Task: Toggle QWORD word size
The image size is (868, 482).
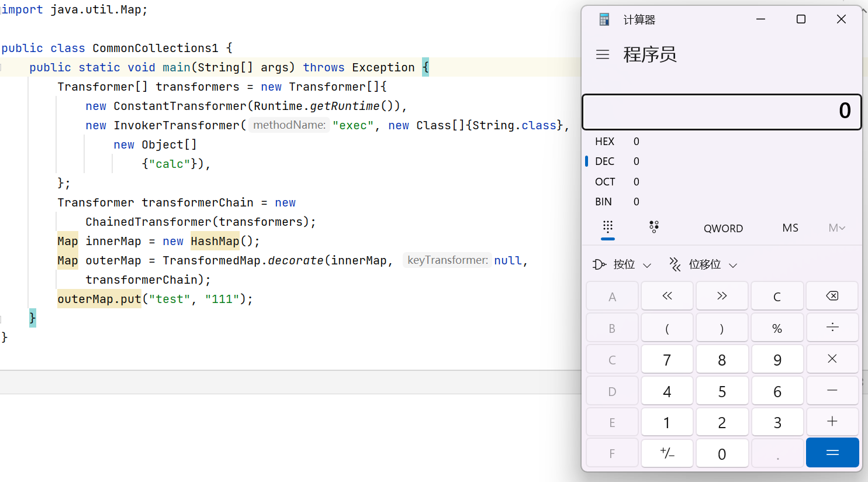Action: [723, 228]
